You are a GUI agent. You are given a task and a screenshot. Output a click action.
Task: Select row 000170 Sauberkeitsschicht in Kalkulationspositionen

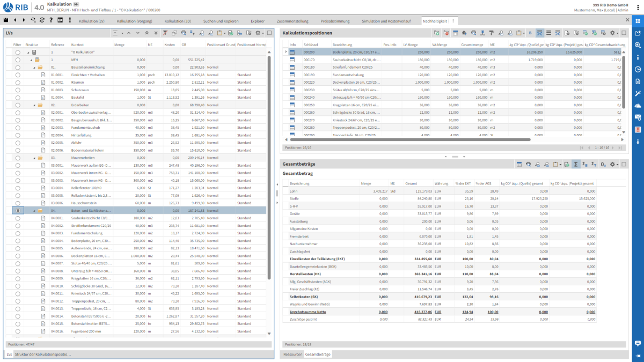click(x=453, y=60)
